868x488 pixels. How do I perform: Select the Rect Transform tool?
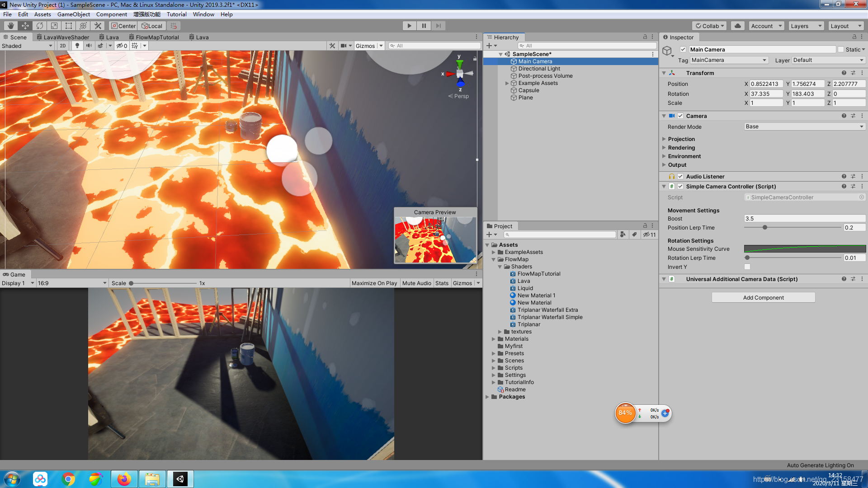click(x=69, y=26)
